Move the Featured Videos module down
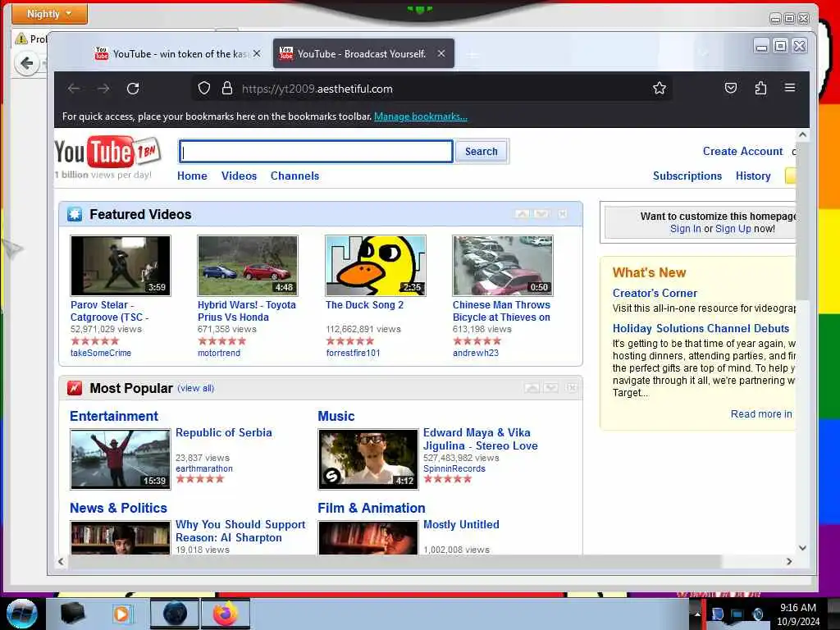 [541, 214]
